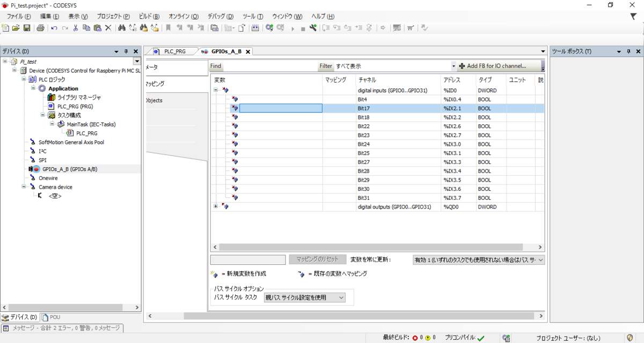Open Find with the binoculars icon
The height and width of the screenshot is (343, 644).
coord(122,28)
